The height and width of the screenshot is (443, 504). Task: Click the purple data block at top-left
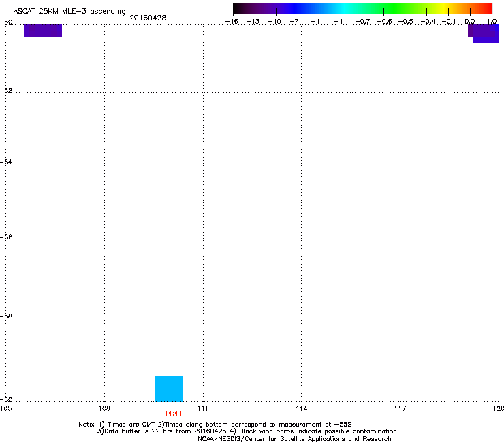43,30
